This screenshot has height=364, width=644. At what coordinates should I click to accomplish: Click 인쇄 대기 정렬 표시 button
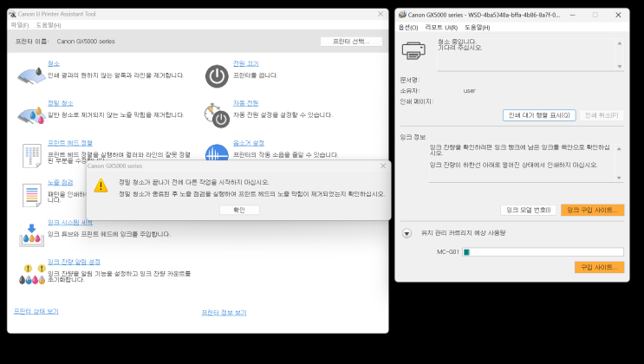coord(539,115)
